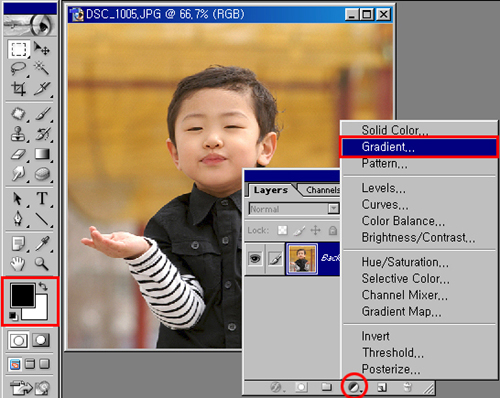500x398 pixels.
Task: Choose Curves from the menu
Action: (x=419, y=205)
